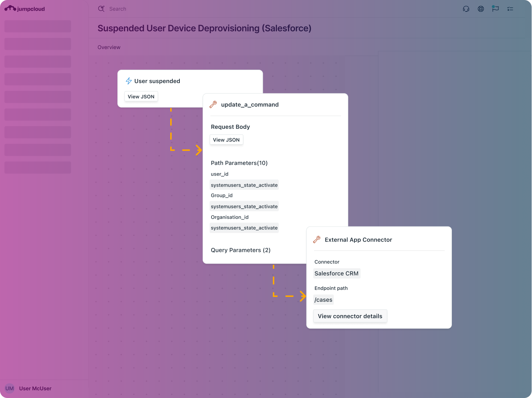Select the External App Connector title
The image size is (532, 398).
[358, 239]
